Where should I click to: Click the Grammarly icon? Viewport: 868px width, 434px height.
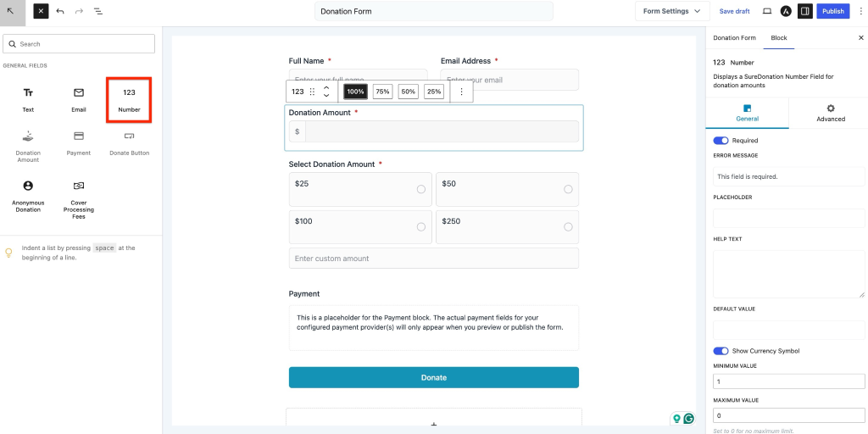[688, 419]
